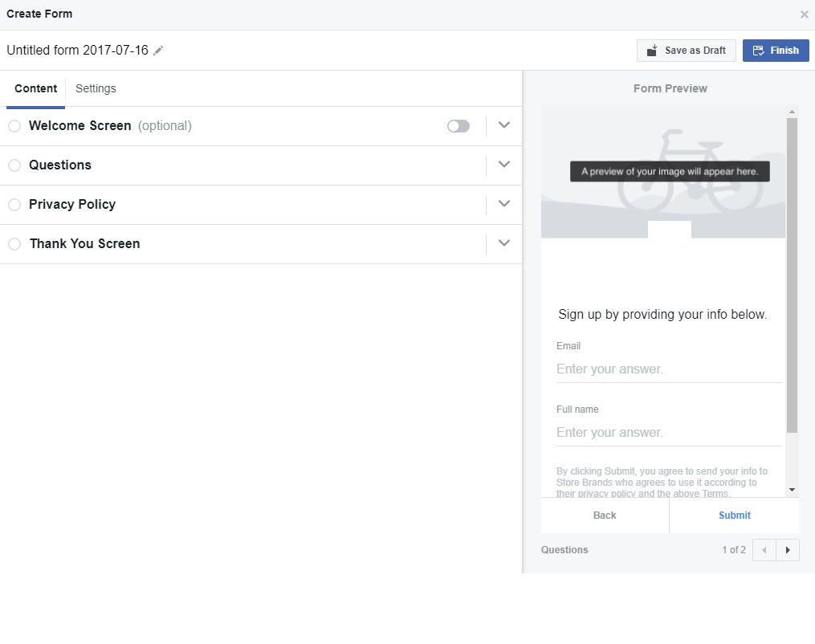Screen dimensions: 815x644
Task: Click the blue Finish button
Action: coord(776,51)
